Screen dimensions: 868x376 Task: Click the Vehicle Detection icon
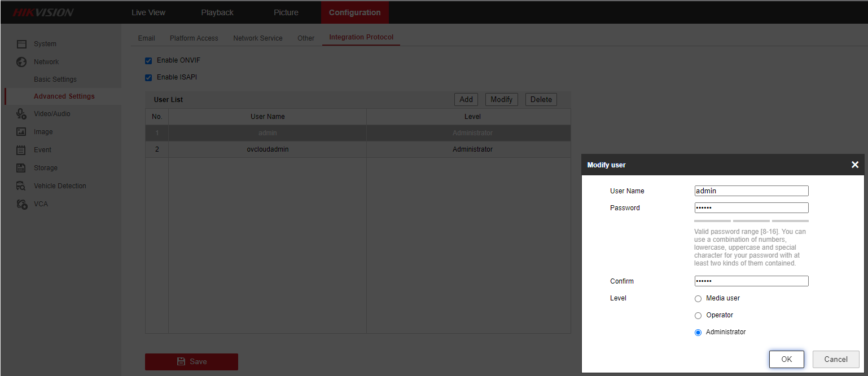tap(21, 186)
